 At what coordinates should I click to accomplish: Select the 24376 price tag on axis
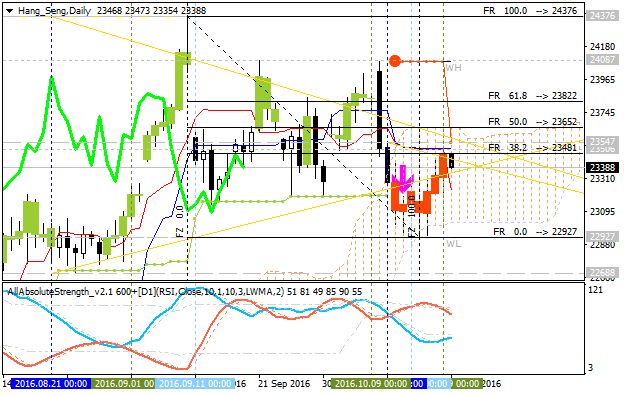603,16
